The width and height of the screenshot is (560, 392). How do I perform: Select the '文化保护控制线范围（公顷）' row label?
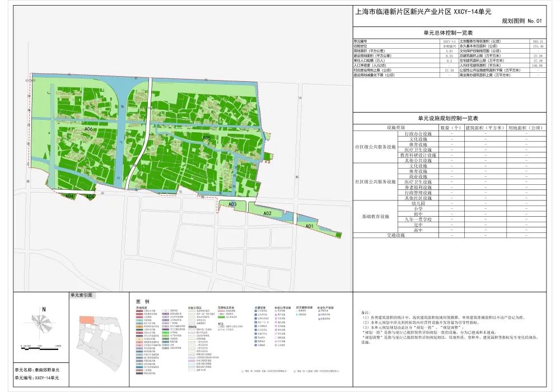[x=480, y=51]
